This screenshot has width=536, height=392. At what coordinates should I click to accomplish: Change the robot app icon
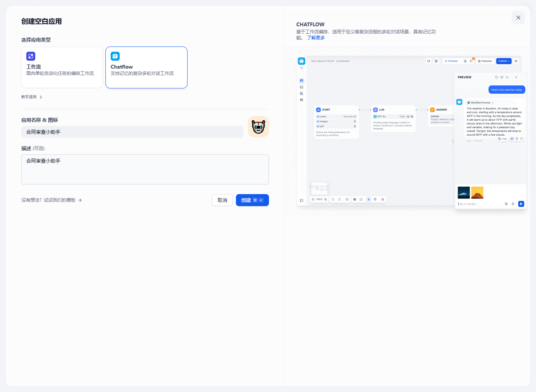(258, 127)
